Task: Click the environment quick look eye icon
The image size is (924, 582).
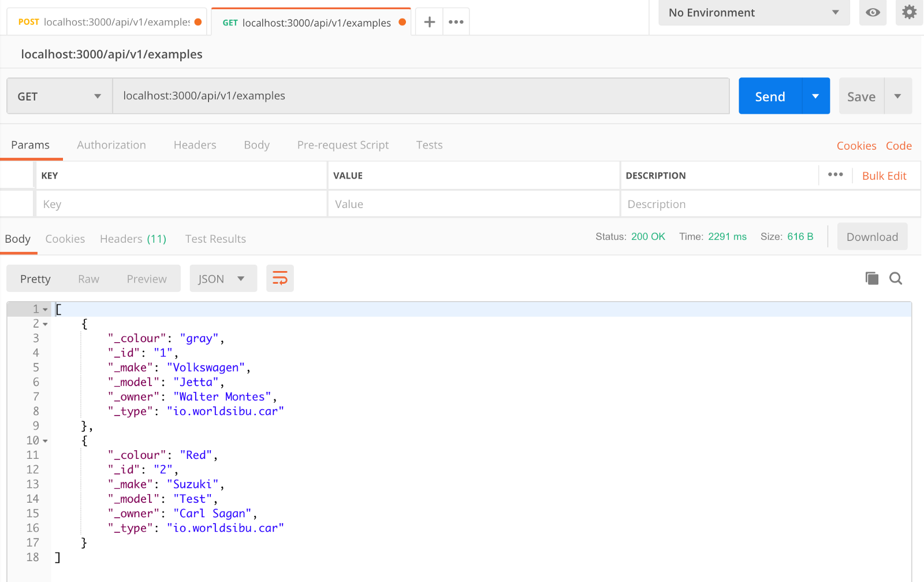Action: point(873,13)
